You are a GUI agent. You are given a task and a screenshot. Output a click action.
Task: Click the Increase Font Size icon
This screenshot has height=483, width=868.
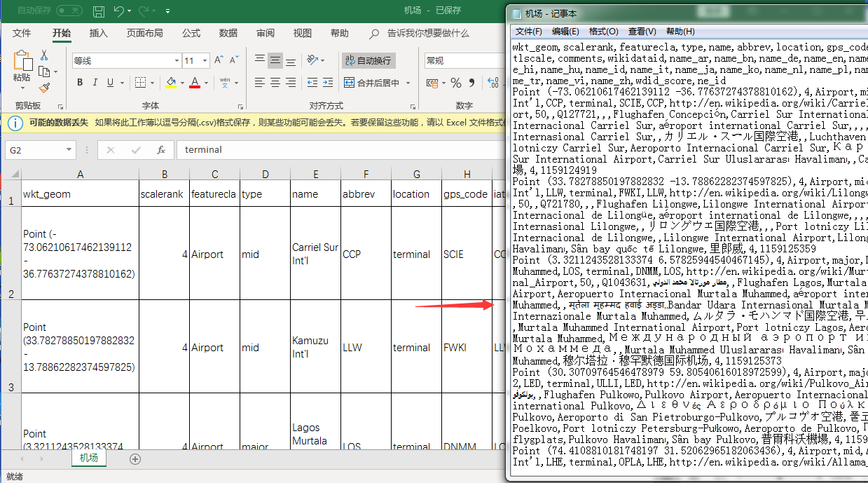coord(218,60)
